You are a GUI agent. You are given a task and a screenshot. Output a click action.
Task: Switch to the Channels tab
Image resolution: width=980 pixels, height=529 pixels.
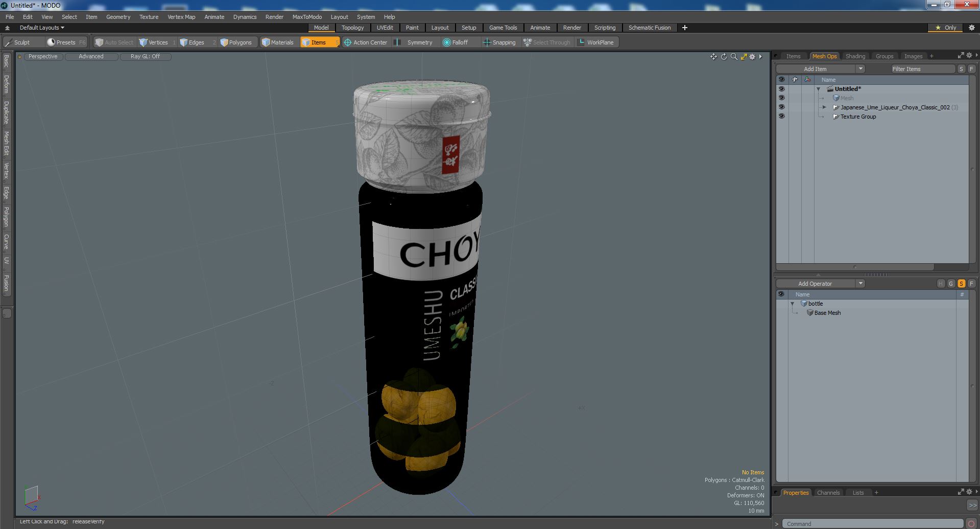pyautogui.click(x=828, y=493)
